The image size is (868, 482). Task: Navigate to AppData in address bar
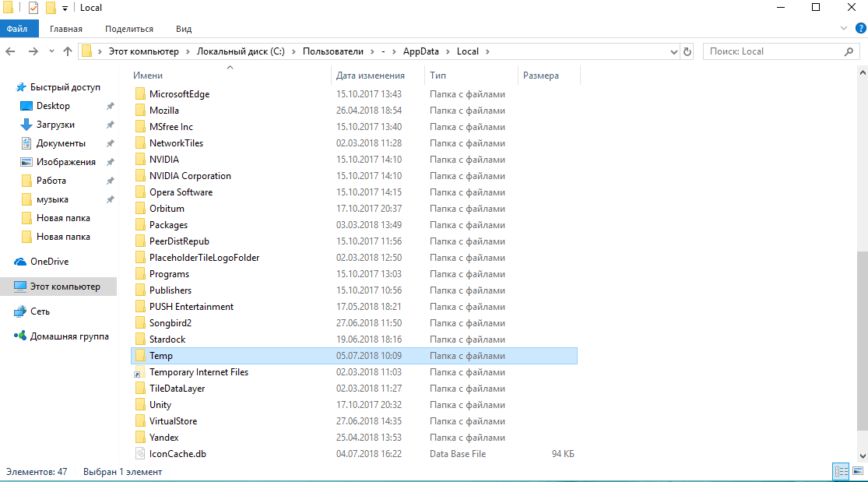[x=420, y=51]
